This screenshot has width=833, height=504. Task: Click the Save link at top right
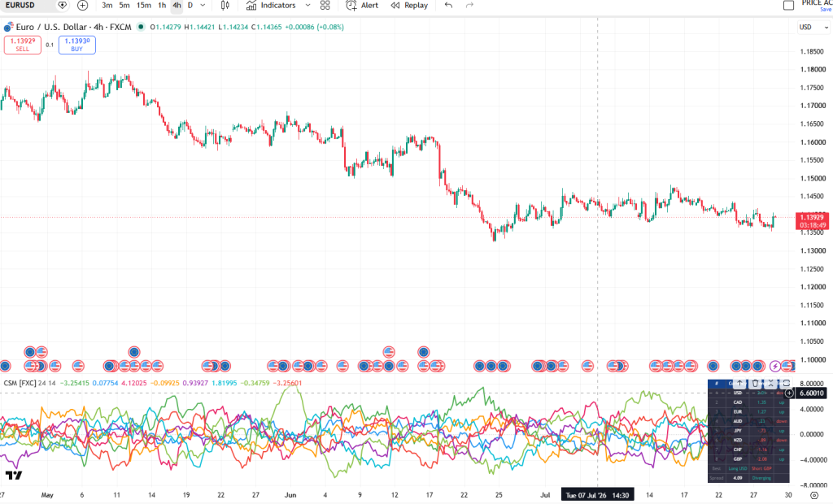[826, 10]
